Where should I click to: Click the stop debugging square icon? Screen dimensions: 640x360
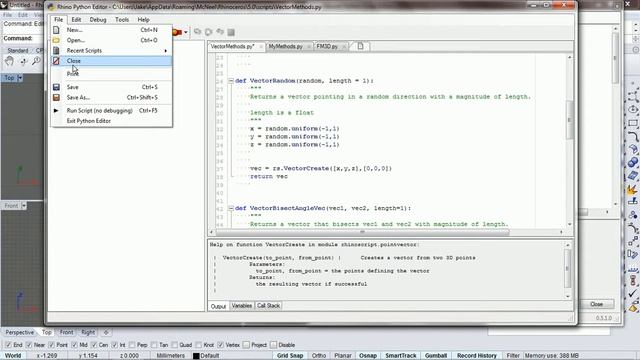pos(231,32)
